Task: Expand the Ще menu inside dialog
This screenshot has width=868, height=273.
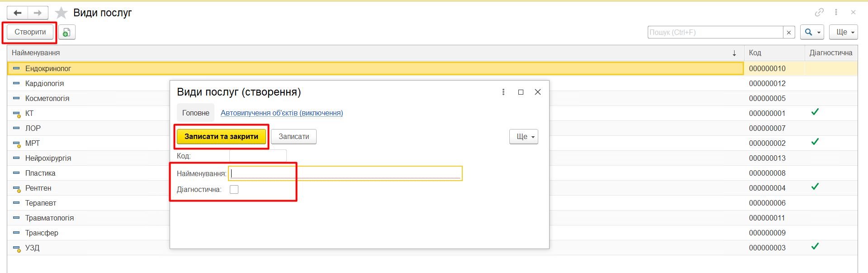Action: pos(524,137)
